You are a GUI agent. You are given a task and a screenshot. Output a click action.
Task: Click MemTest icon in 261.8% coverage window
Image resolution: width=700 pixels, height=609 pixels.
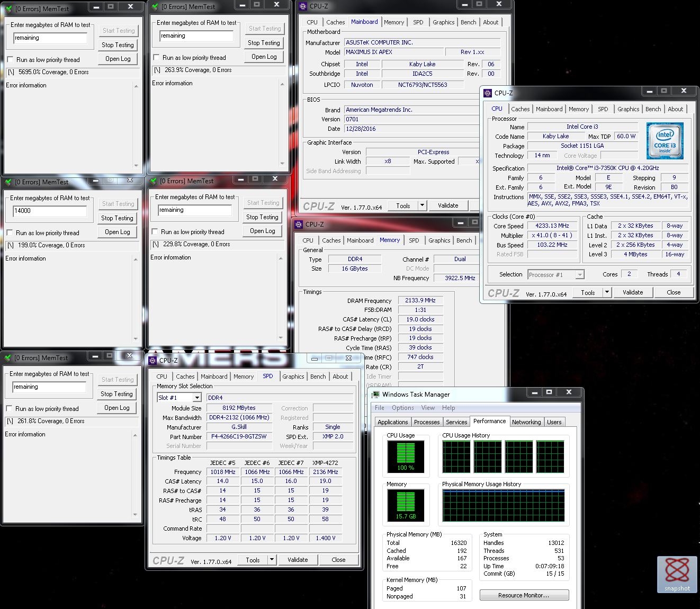point(8,358)
